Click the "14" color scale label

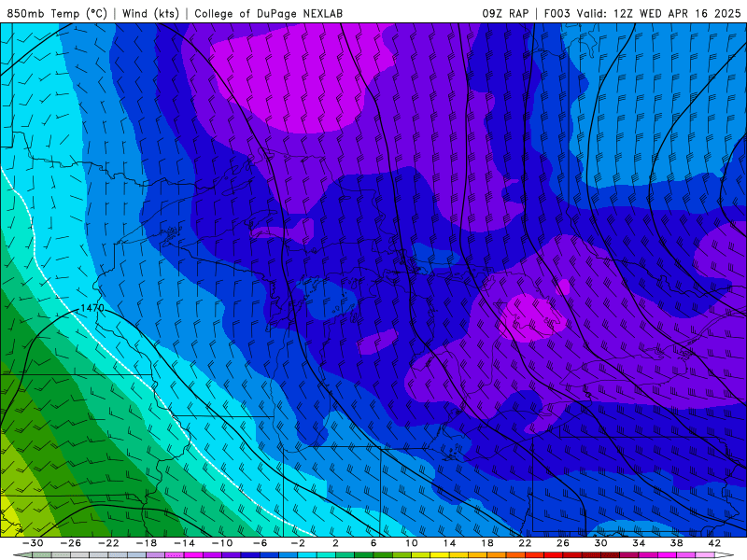(x=449, y=543)
